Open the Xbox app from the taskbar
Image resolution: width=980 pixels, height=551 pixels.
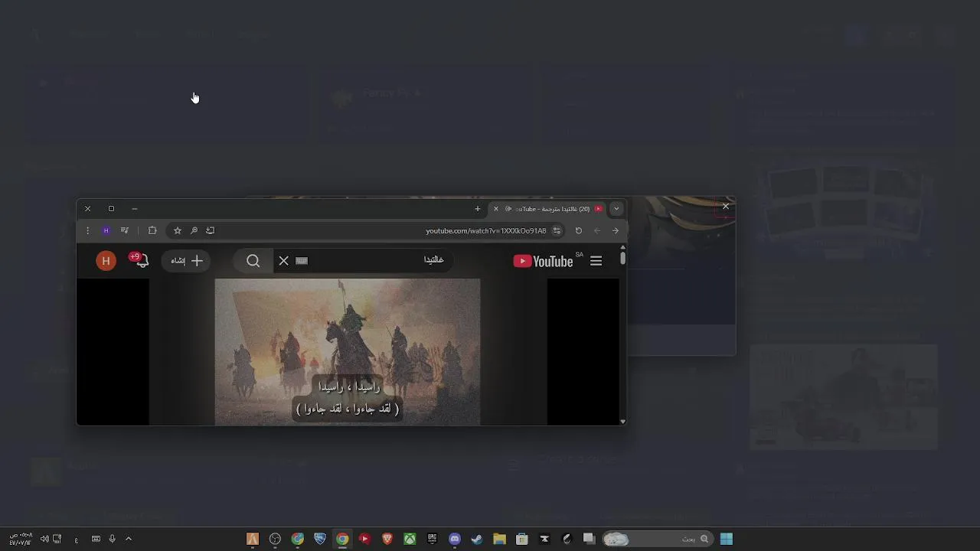tap(410, 539)
